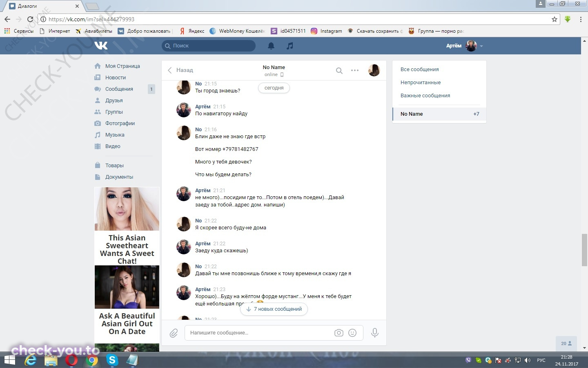Click browser back arrow

[x=7, y=19]
